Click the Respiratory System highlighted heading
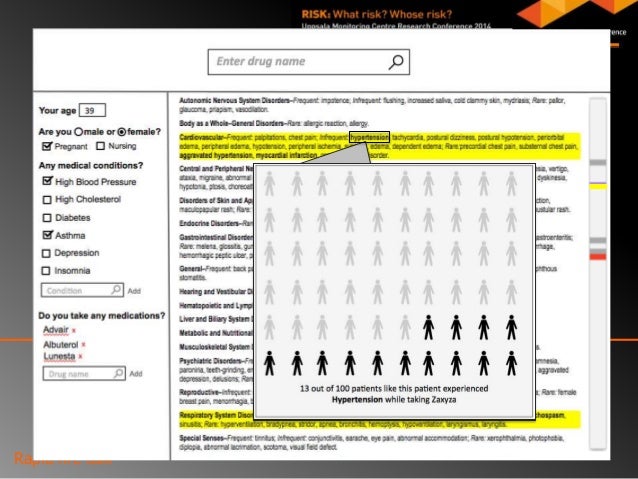638x479 pixels. [x=216, y=415]
